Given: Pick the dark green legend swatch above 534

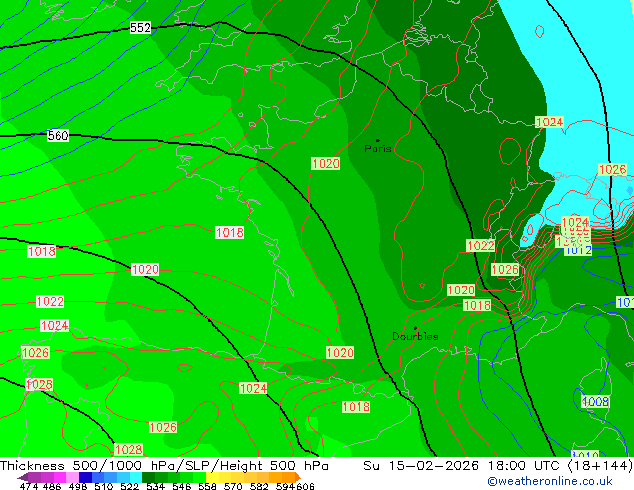Looking at the screenshot, I should click(148, 477).
